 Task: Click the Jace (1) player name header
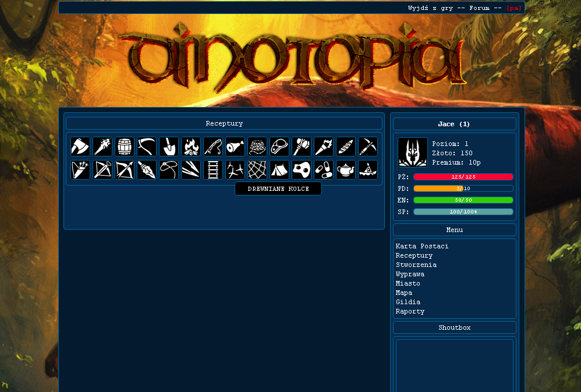click(454, 124)
